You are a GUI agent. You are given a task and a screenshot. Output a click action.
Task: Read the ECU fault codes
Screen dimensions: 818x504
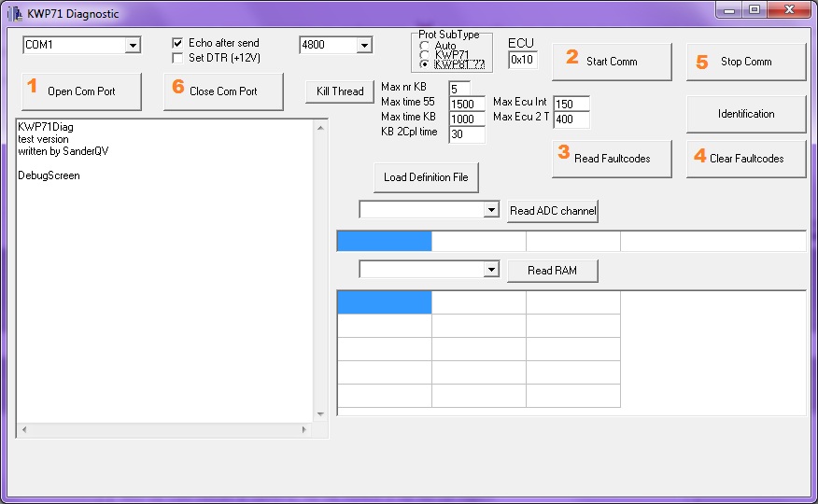[x=612, y=158]
